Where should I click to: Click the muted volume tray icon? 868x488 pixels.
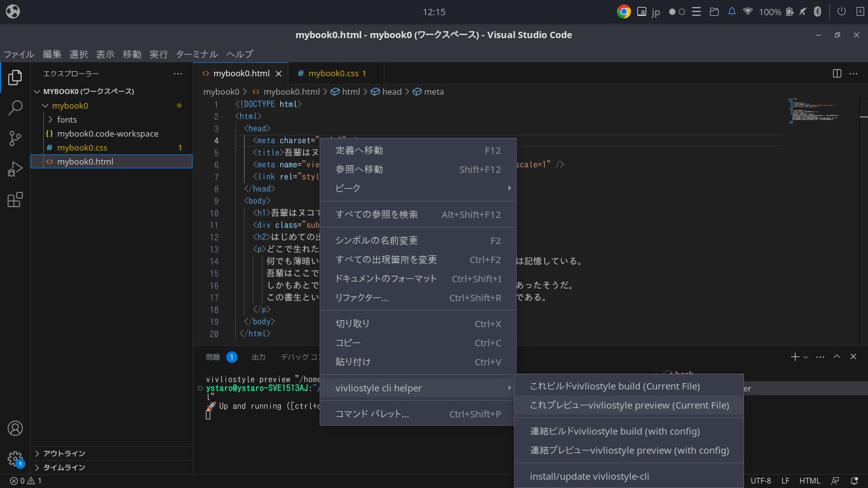804,11
